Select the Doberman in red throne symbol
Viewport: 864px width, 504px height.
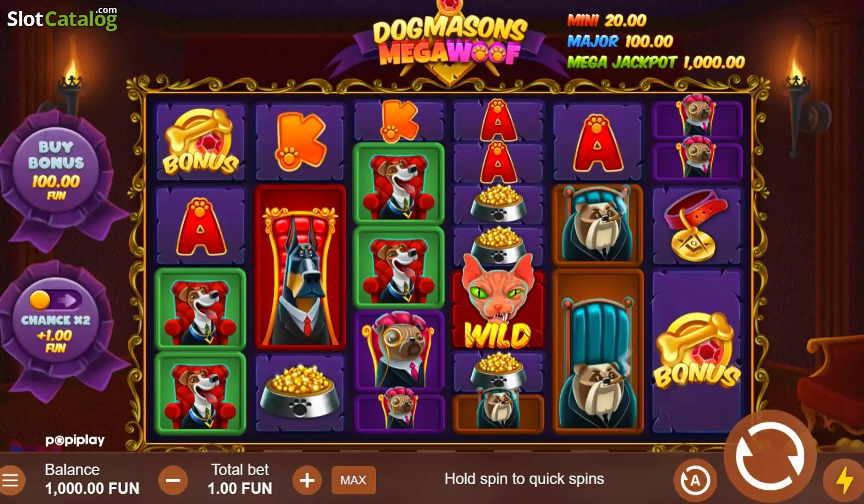(300, 267)
